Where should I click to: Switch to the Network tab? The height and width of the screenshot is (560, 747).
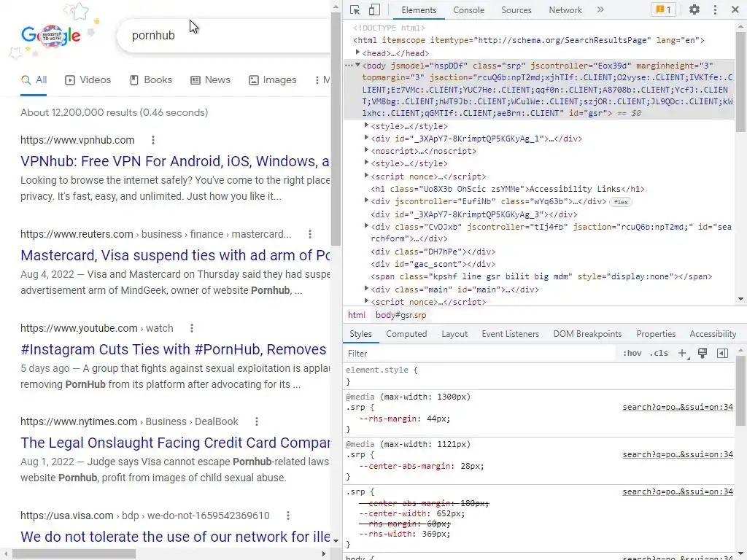pyautogui.click(x=565, y=10)
